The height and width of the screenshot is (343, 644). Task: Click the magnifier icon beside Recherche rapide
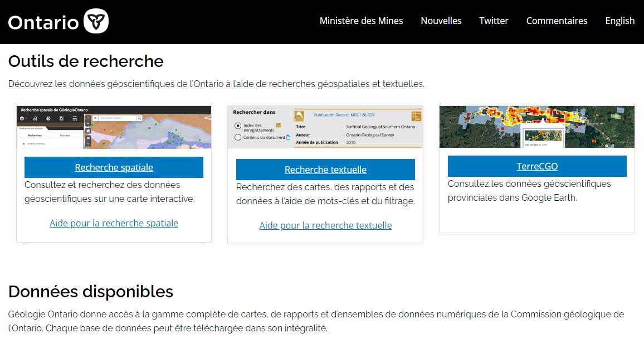click(139, 118)
